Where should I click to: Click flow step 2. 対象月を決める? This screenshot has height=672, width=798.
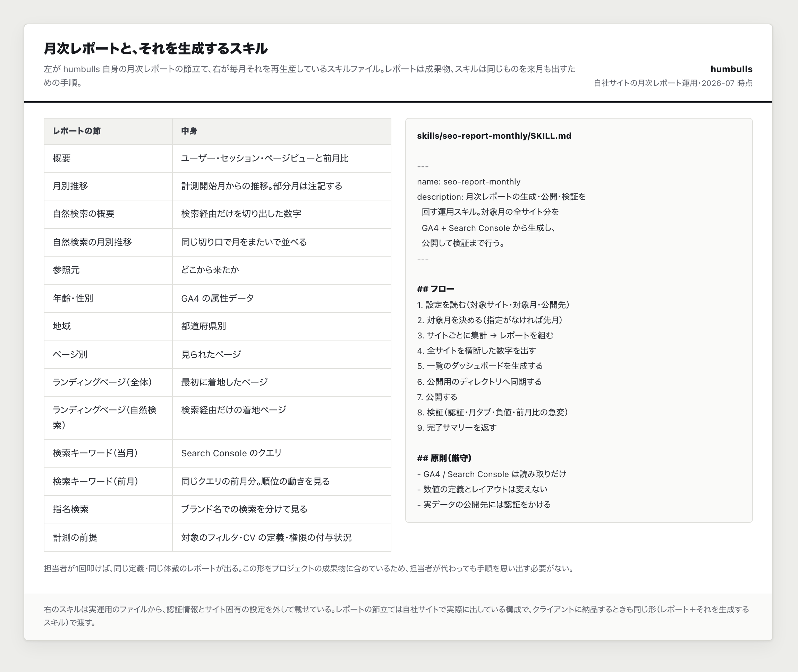pos(490,320)
